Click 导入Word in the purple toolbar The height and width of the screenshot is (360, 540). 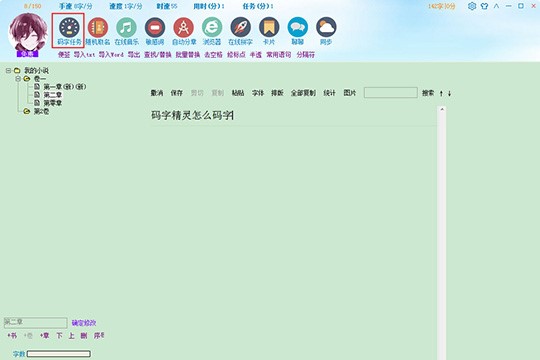point(111,54)
